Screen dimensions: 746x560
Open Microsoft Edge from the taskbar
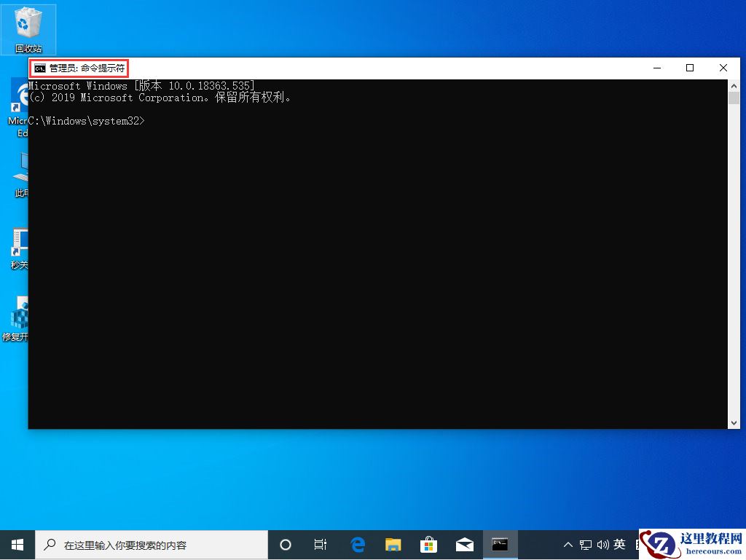coord(357,544)
